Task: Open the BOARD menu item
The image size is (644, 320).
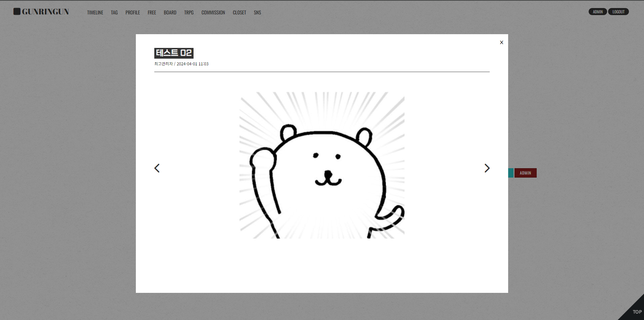Action: (x=170, y=12)
